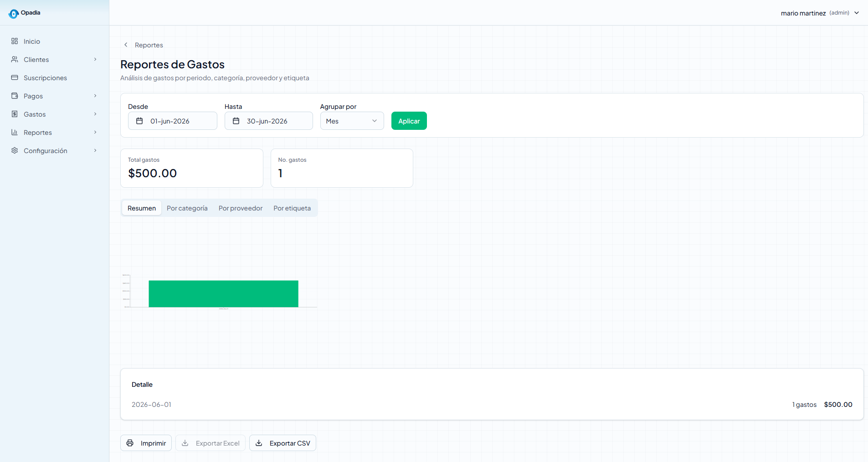Click the Opadia logo icon
The image size is (868, 462).
click(x=14, y=14)
